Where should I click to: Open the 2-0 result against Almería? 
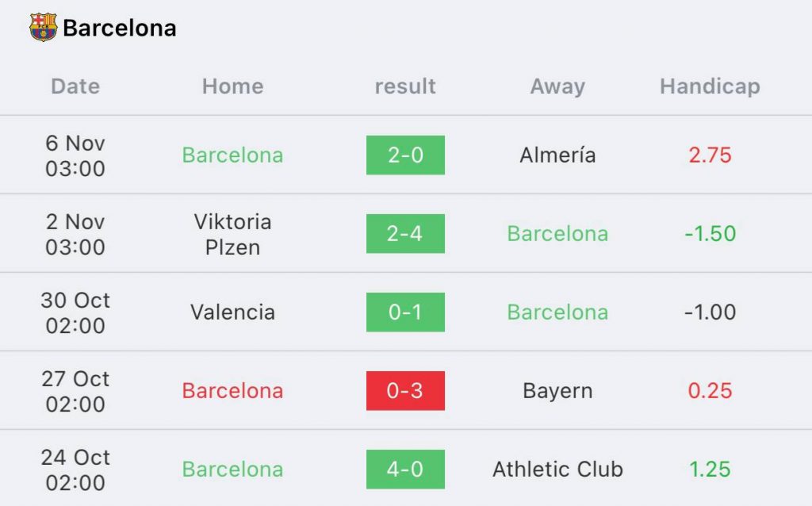click(405, 155)
